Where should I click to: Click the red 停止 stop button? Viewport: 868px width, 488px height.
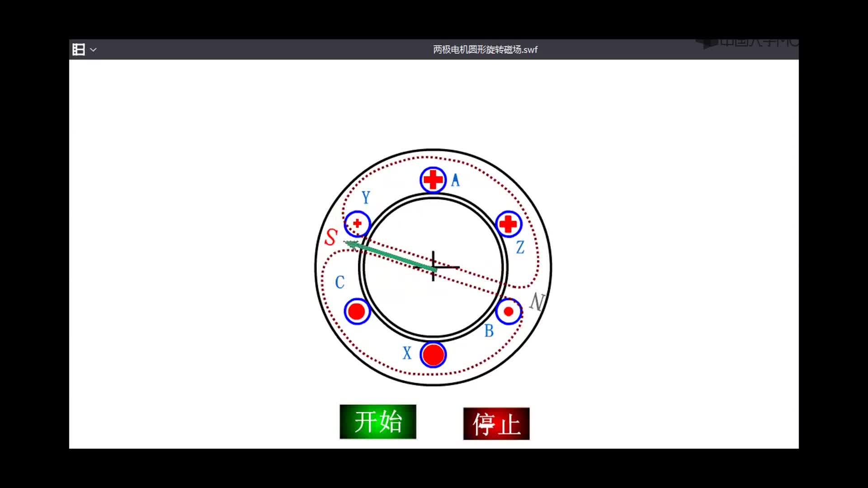496,424
